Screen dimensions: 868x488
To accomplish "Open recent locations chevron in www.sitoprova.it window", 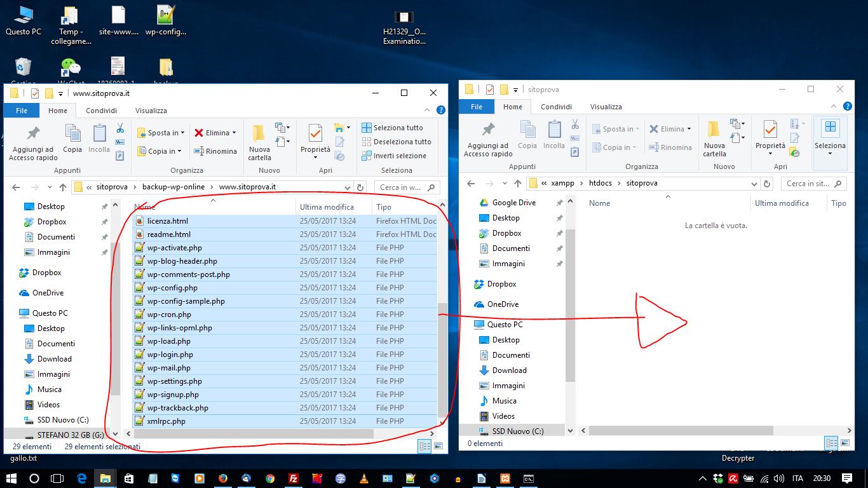I will coord(49,187).
